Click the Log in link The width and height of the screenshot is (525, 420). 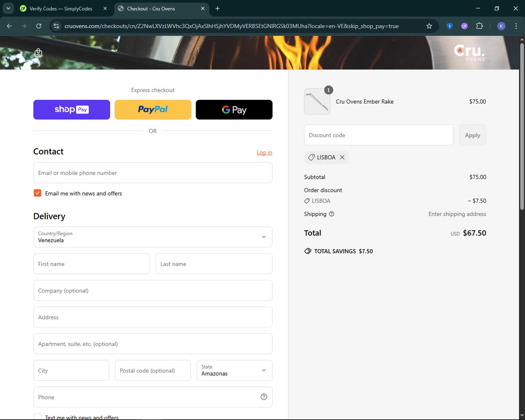click(264, 153)
